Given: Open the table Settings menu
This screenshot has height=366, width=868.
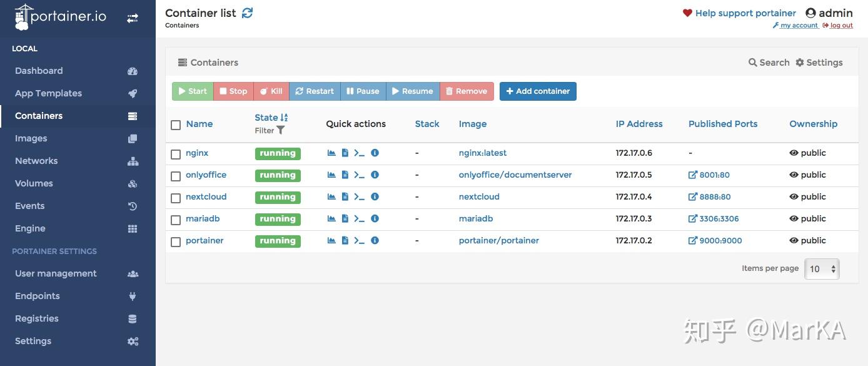Looking at the screenshot, I should tap(819, 63).
